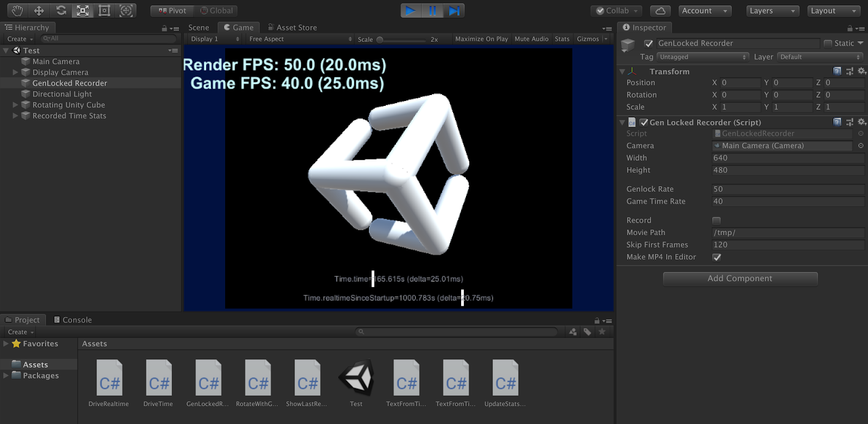Lock the Hierarchy panel
868x424 pixels.
[164, 28]
